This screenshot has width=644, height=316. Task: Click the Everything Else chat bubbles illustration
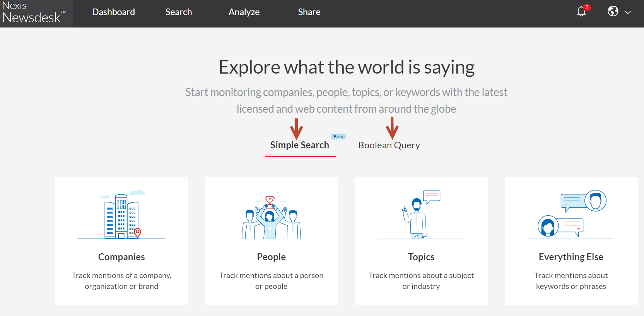[571, 214]
